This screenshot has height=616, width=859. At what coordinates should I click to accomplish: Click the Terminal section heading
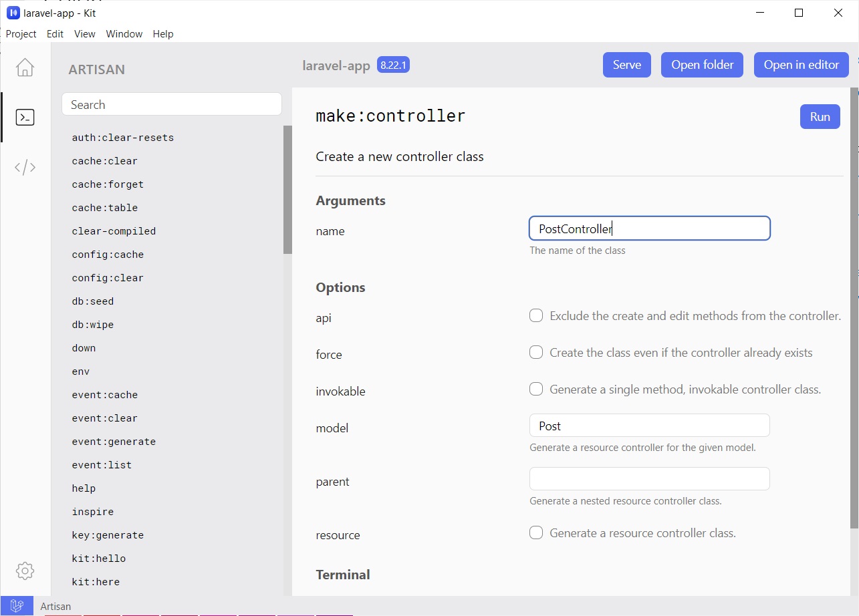[343, 575]
